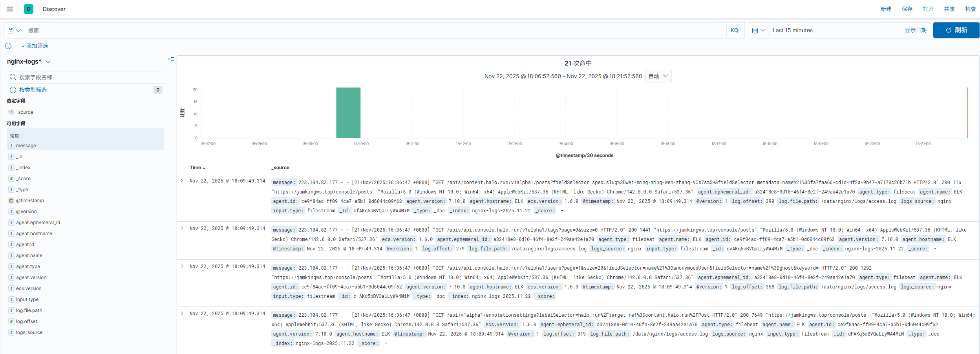
Task: Click the _source field type icon
Action: pos(11,112)
